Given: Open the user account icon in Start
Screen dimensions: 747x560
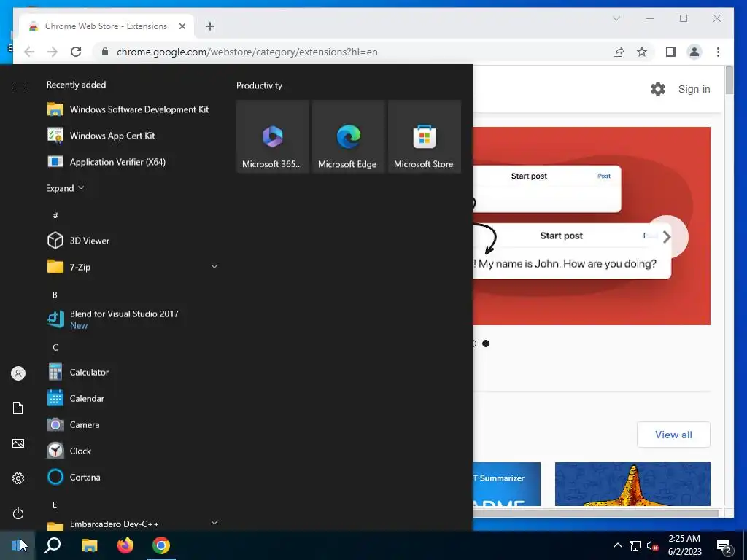Looking at the screenshot, I should tap(18, 373).
